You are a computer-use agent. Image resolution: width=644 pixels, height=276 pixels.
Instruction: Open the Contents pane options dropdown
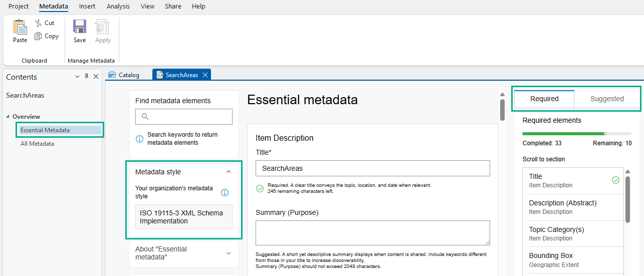(77, 77)
